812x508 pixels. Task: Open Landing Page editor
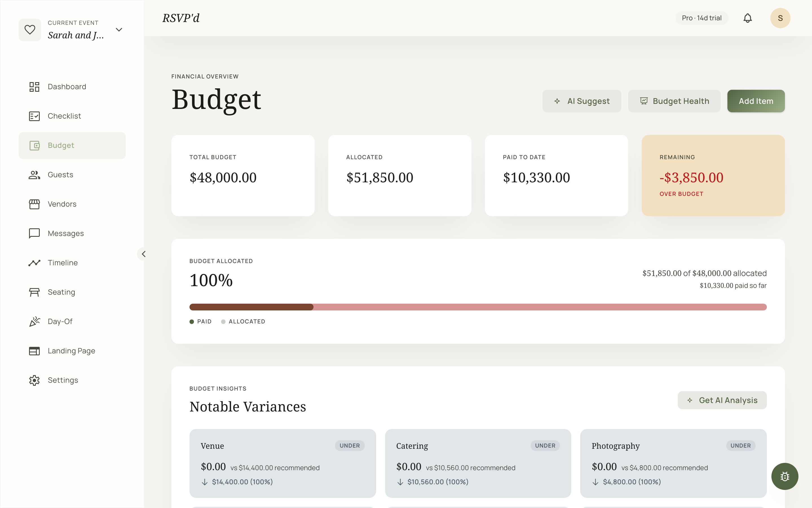(x=72, y=351)
